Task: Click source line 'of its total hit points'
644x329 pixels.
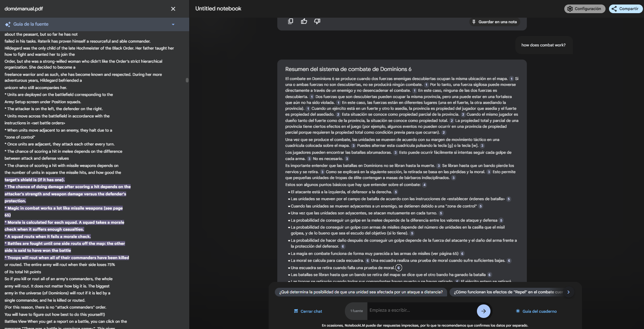Action: tap(23, 272)
